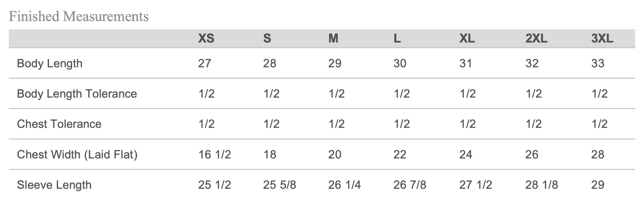The height and width of the screenshot is (201, 644).
Task: Click the 2XL column header
Action: 536,39
